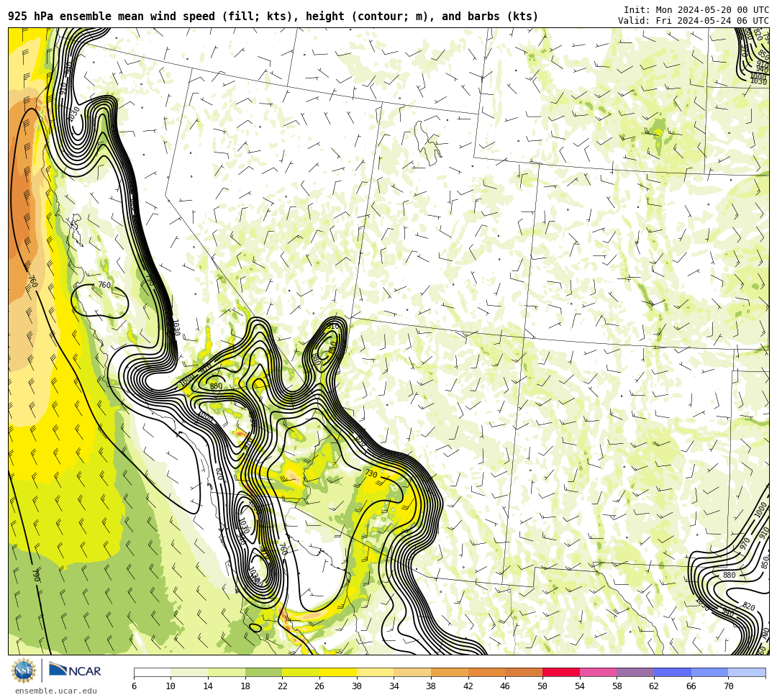Click the pink 54–58 kts color segment
The height and width of the screenshot is (700, 777).
pos(598,672)
